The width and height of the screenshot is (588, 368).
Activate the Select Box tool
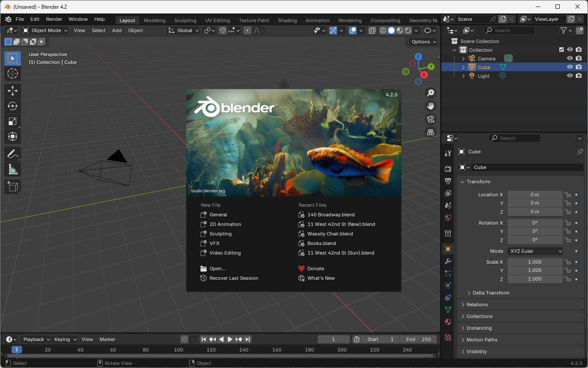13,58
